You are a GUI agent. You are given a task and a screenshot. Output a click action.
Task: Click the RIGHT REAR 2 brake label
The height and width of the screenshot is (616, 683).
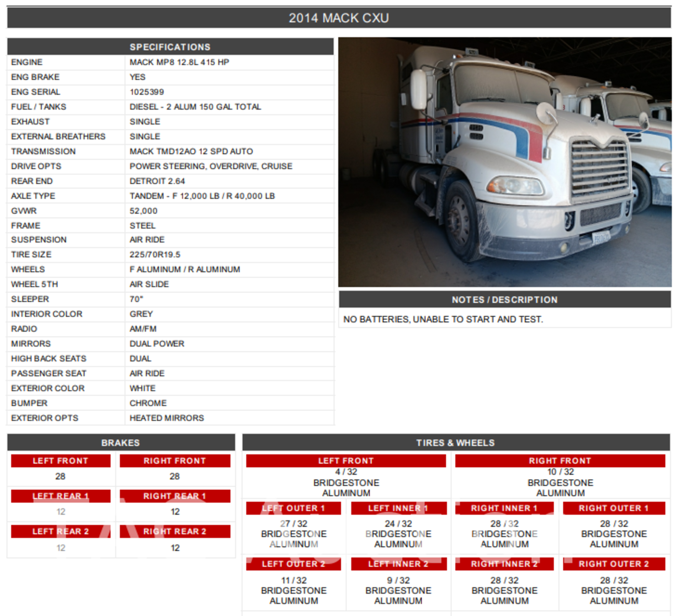[175, 531]
